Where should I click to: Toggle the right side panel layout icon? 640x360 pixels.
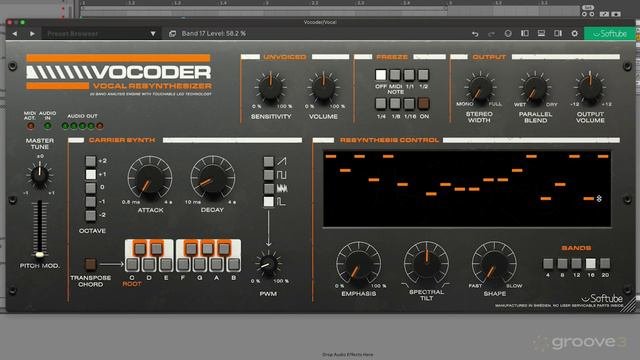click(x=558, y=33)
